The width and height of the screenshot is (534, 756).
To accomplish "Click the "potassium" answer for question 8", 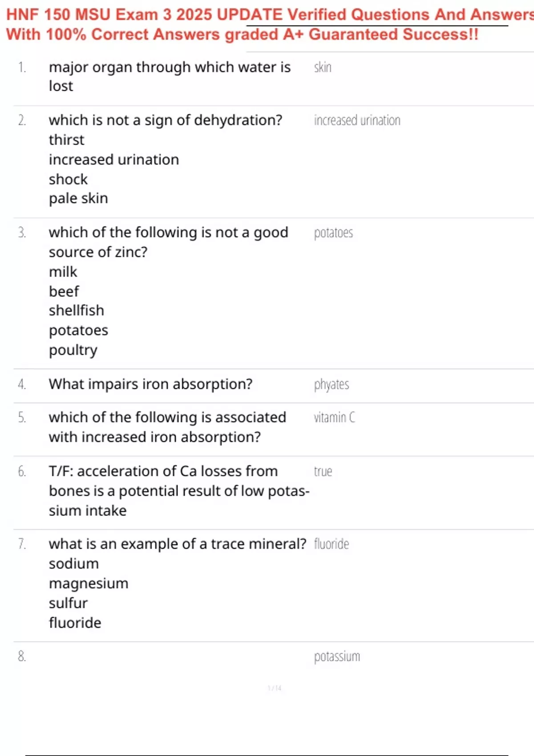I will tap(337, 656).
